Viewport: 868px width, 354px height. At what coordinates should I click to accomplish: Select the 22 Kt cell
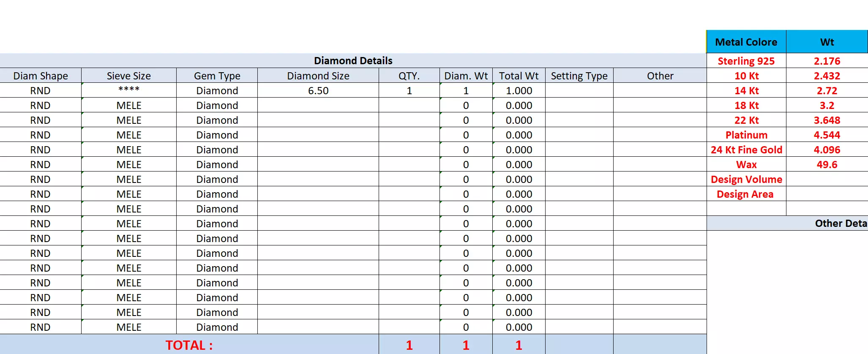[x=746, y=120]
